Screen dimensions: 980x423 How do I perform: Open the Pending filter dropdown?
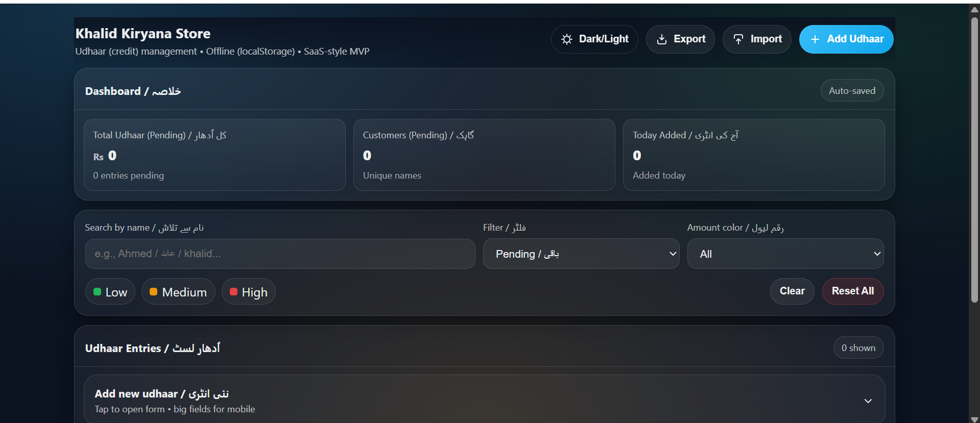tap(581, 254)
